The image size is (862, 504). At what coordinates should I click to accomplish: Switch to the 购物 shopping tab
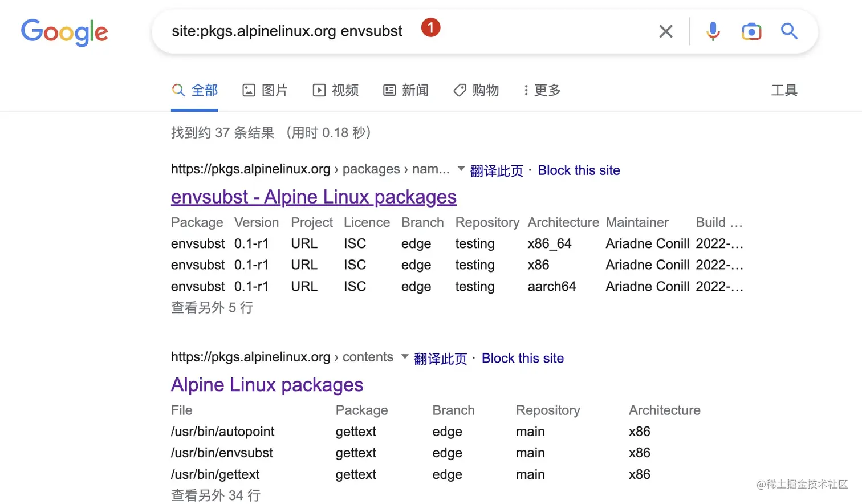(x=476, y=90)
